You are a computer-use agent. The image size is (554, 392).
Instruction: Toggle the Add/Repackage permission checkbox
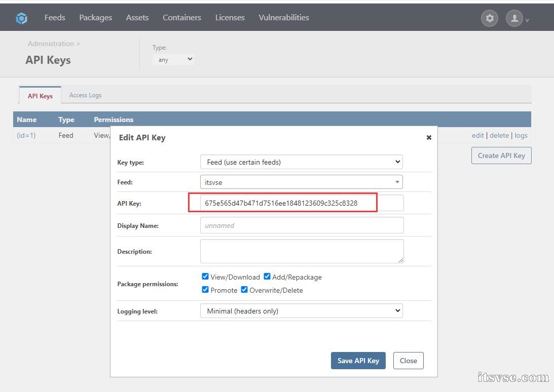(x=267, y=277)
